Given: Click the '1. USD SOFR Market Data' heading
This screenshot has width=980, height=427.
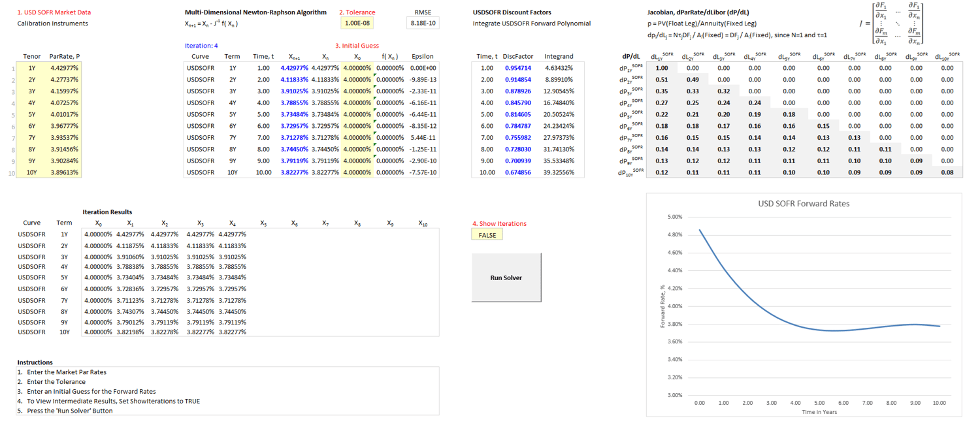Looking at the screenshot, I should coord(54,12).
